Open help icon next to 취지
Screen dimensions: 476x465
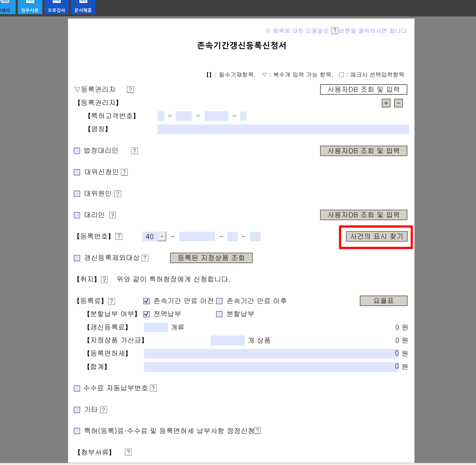(104, 279)
